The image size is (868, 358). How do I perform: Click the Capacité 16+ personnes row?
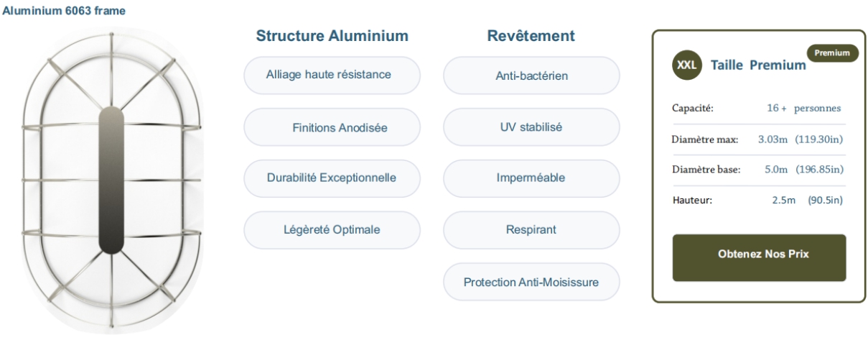(x=759, y=109)
